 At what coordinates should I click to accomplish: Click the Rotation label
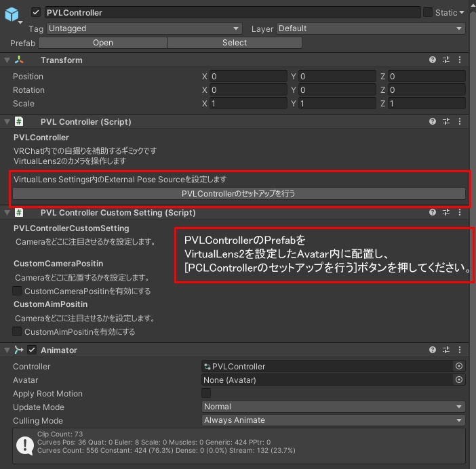point(28,90)
